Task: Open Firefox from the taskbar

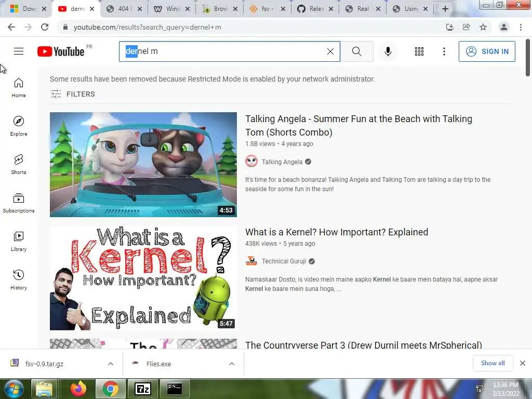Action: pyautogui.click(x=78, y=389)
